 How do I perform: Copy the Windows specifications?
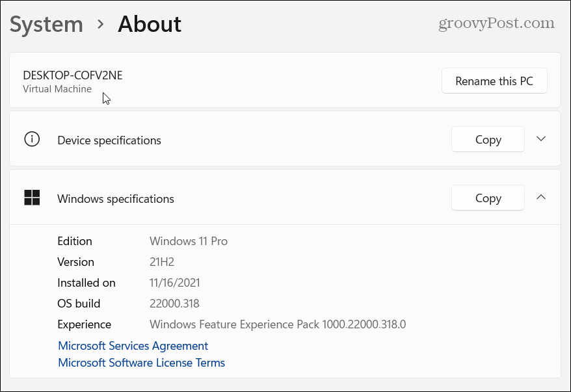(488, 198)
